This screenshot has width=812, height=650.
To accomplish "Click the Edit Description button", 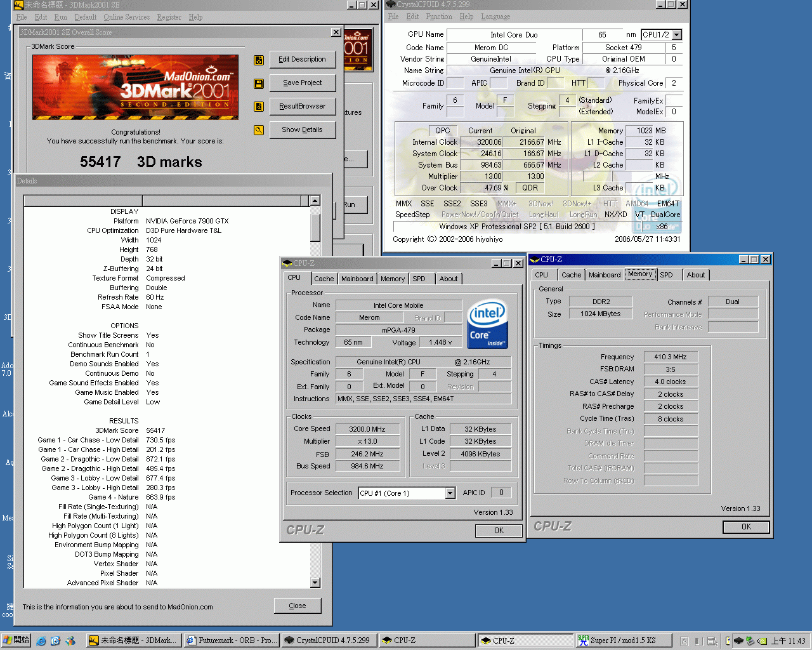I will pyautogui.click(x=303, y=59).
